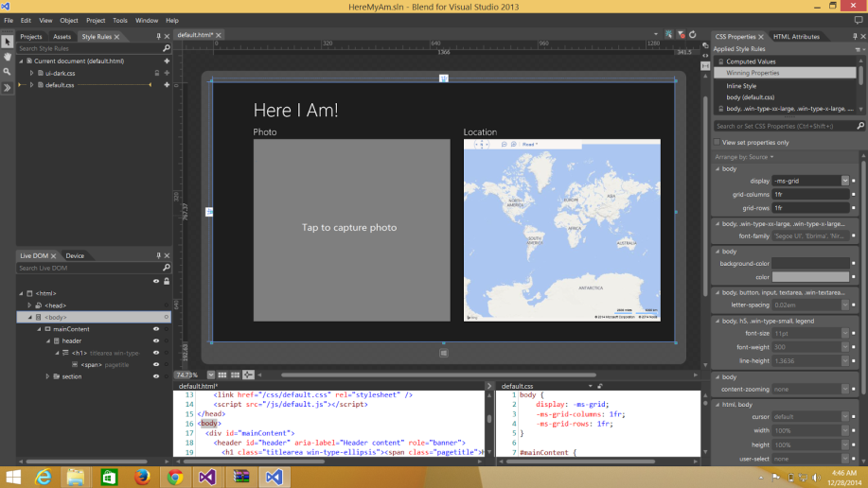Open the display property dropdown
This screenshot has width=868, height=488.
coord(844,180)
